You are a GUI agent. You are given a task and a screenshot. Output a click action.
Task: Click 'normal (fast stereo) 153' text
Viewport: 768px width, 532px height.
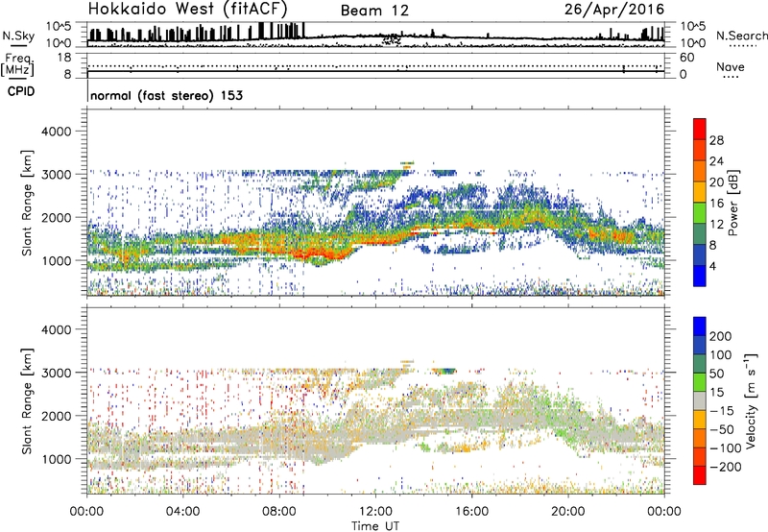(x=166, y=95)
